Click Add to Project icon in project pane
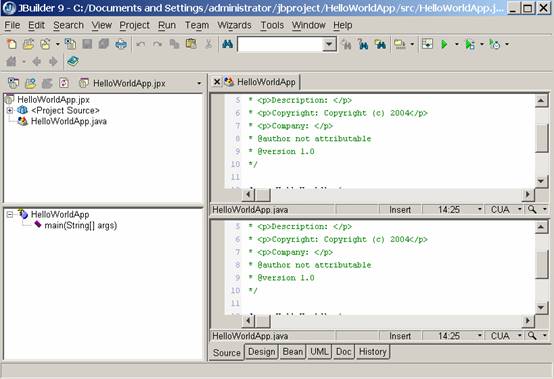 point(13,83)
